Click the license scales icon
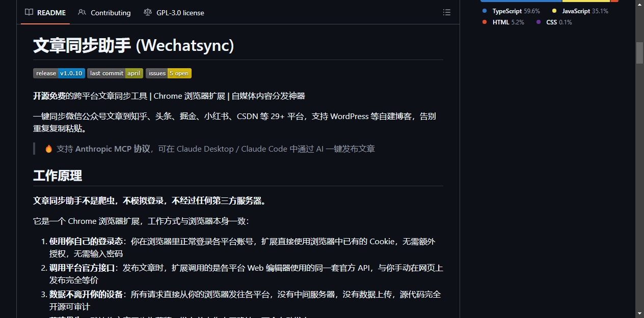This screenshot has width=644, height=318. (x=148, y=13)
